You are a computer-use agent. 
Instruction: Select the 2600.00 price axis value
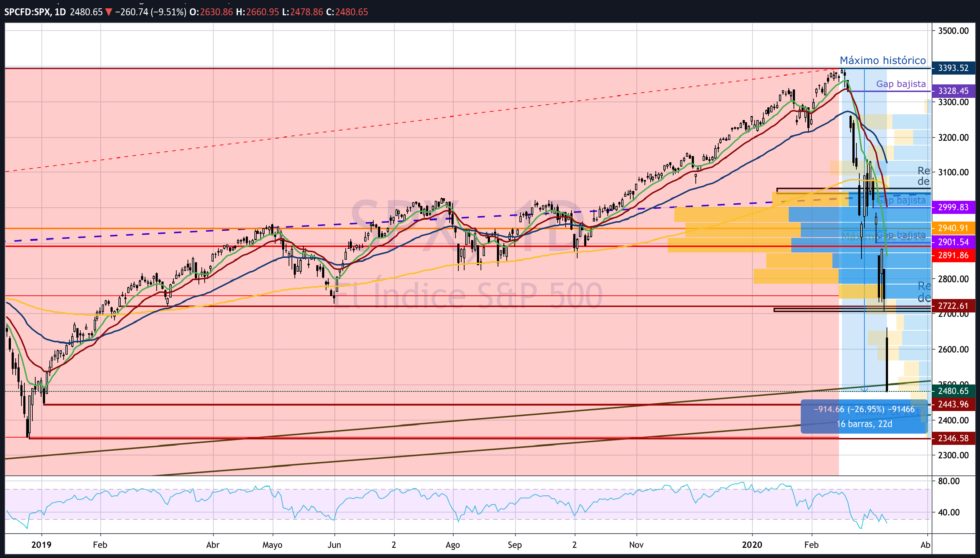[953, 349]
